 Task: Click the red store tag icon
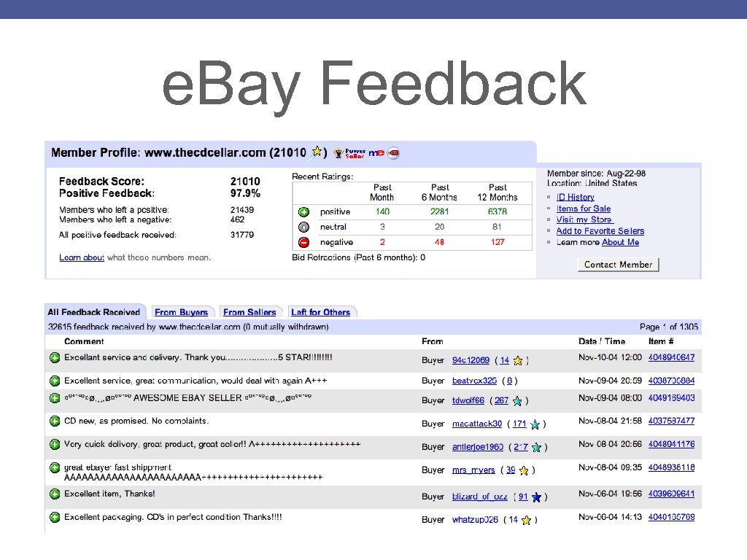click(393, 153)
